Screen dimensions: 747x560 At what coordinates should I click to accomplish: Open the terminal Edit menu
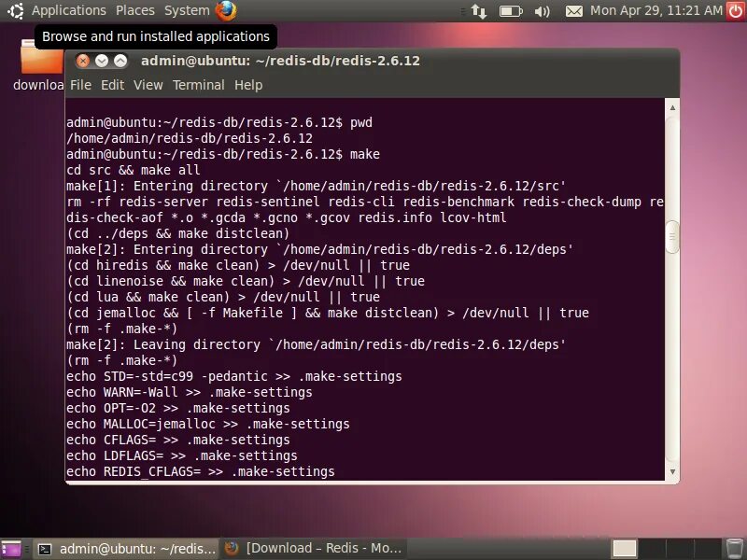click(112, 85)
